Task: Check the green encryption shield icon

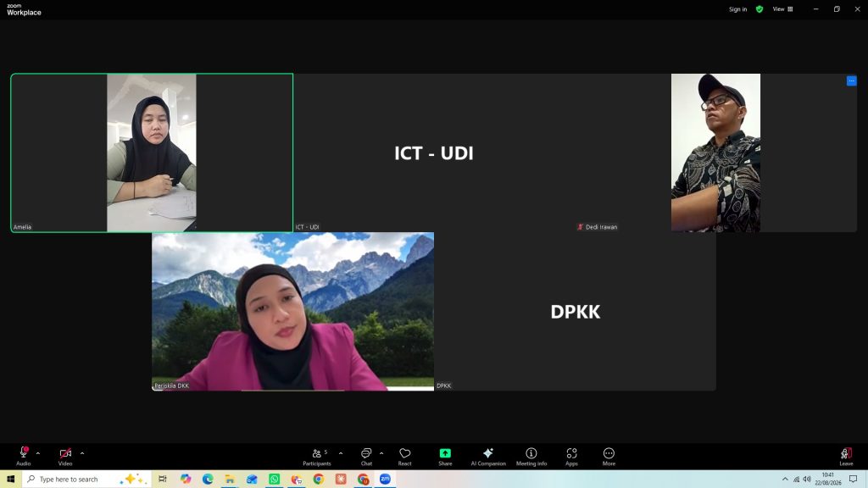Action: [759, 8]
